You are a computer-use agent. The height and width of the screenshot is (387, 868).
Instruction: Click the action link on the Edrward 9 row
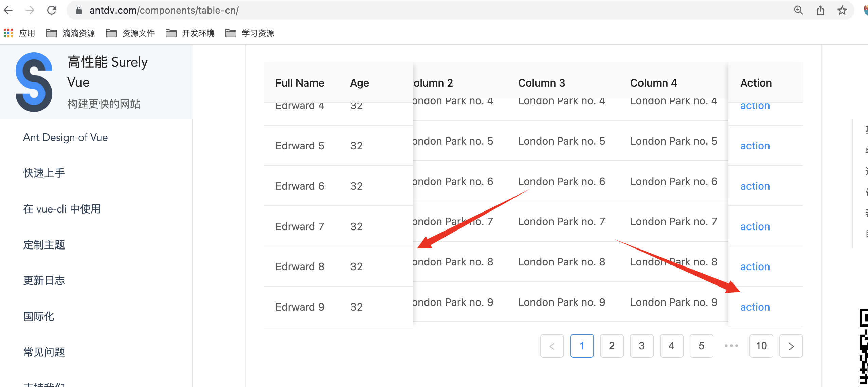[755, 307]
